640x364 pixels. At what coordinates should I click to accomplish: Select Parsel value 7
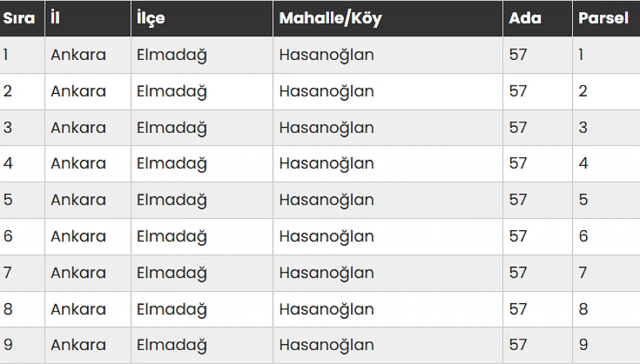(x=583, y=273)
